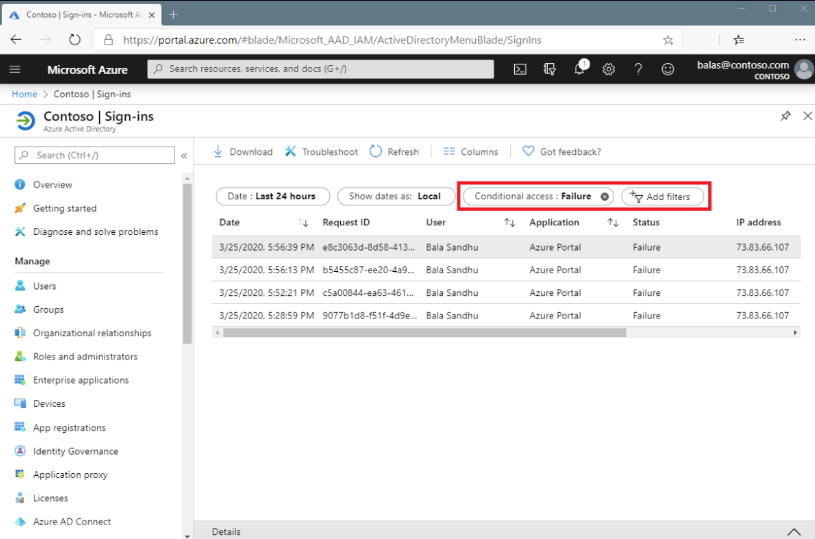Click the Add filters button
Viewport: 815px width, 539px height.
point(663,196)
